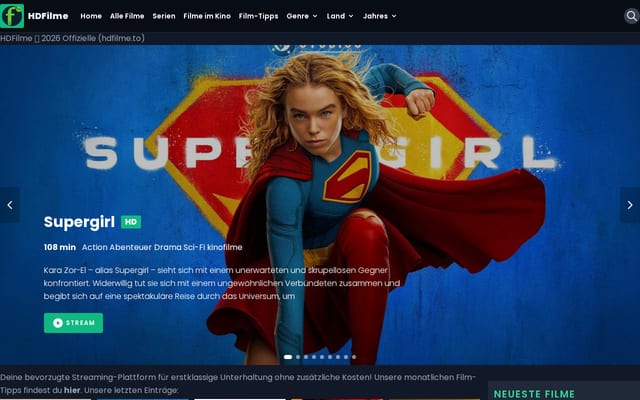This screenshot has height=400, width=640.
Task: Open the Supergirl title link
Action: 79,222
